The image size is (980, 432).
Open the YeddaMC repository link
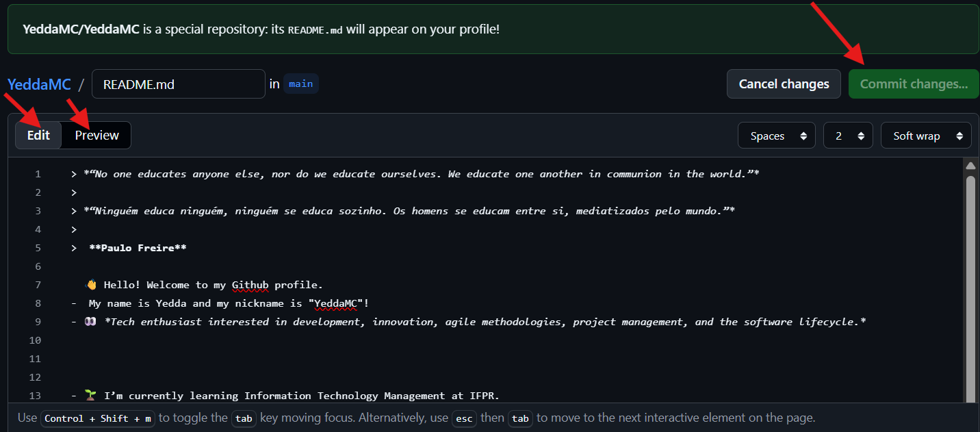39,84
